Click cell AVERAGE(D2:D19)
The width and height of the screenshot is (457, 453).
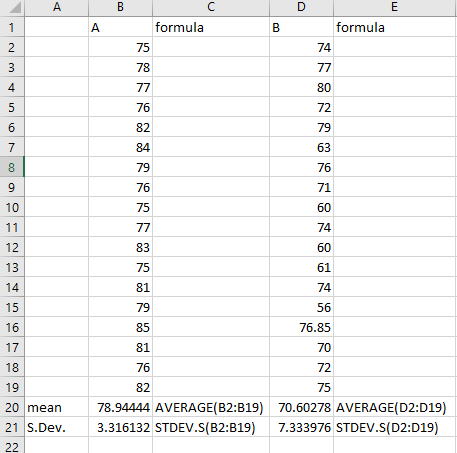coord(395,407)
